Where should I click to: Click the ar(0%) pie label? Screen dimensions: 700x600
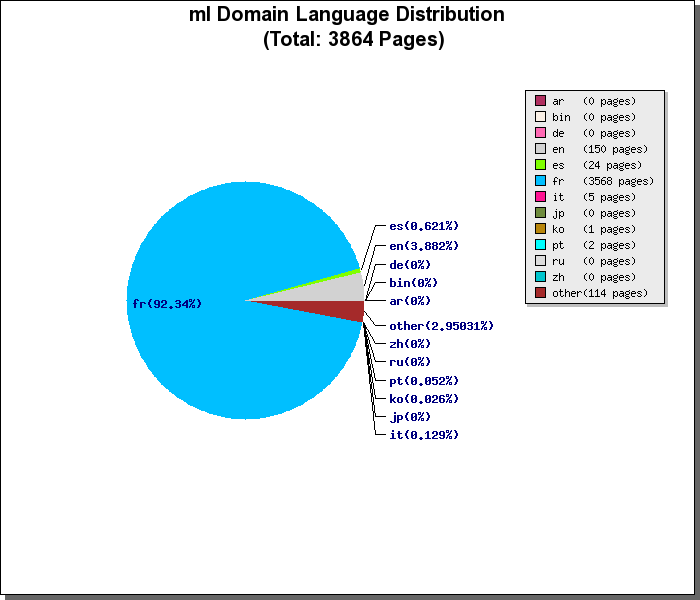pos(410,301)
